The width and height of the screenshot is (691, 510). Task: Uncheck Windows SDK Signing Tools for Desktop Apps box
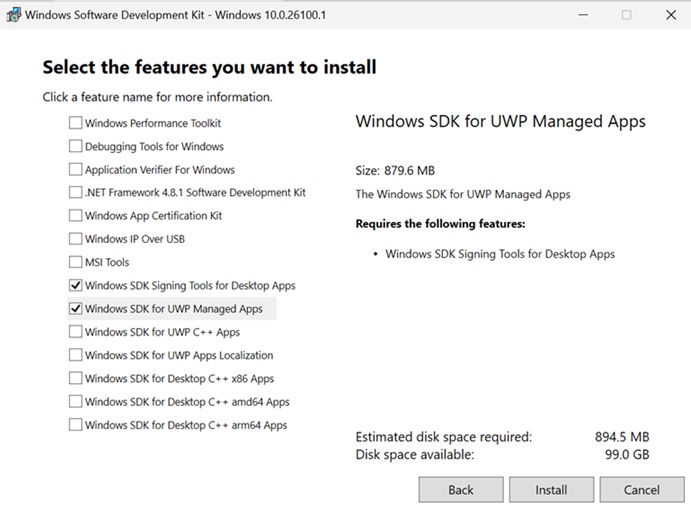click(75, 285)
